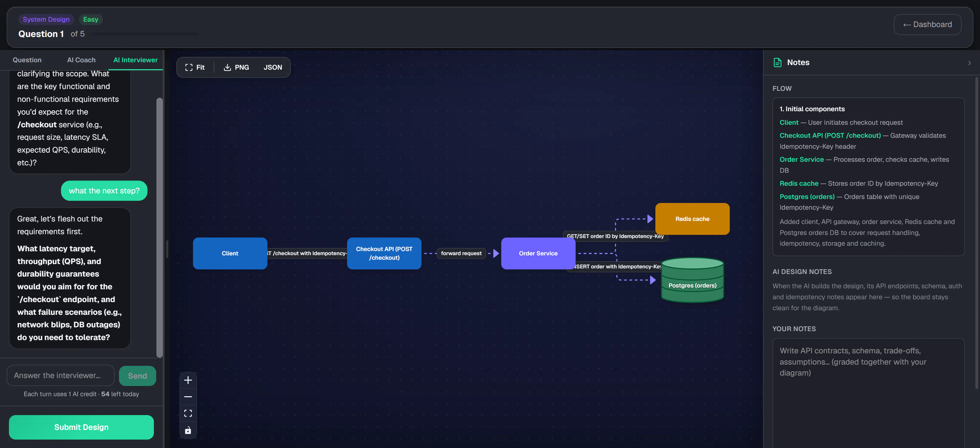The height and width of the screenshot is (448, 980).
Task: Select the Postgres (orders) database node
Action: click(692, 280)
